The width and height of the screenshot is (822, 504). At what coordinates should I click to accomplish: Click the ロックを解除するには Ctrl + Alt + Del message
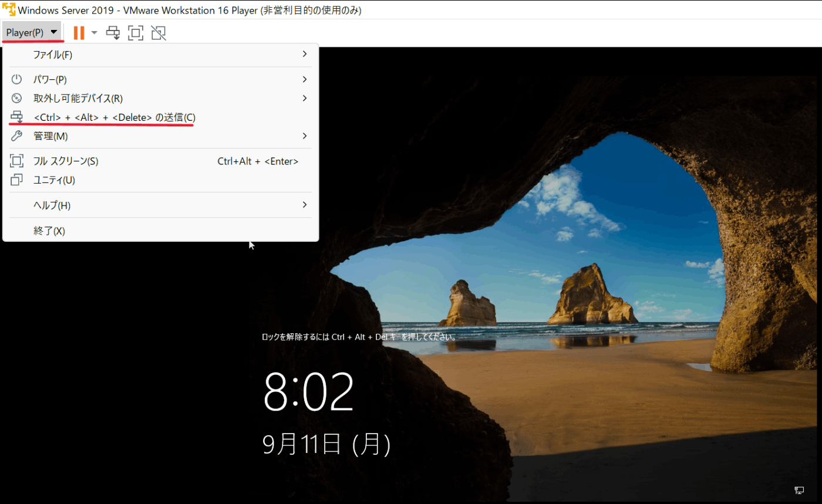click(x=359, y=337)
